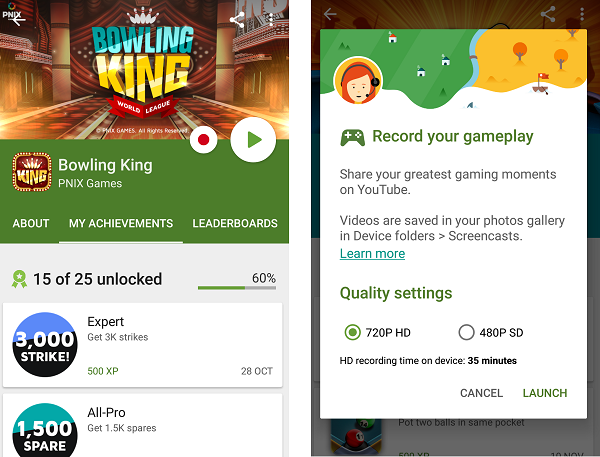The width and height of the screenshot is (600, 457).
Task: Switch to the ABOUT tab
Action: (31, 223)
